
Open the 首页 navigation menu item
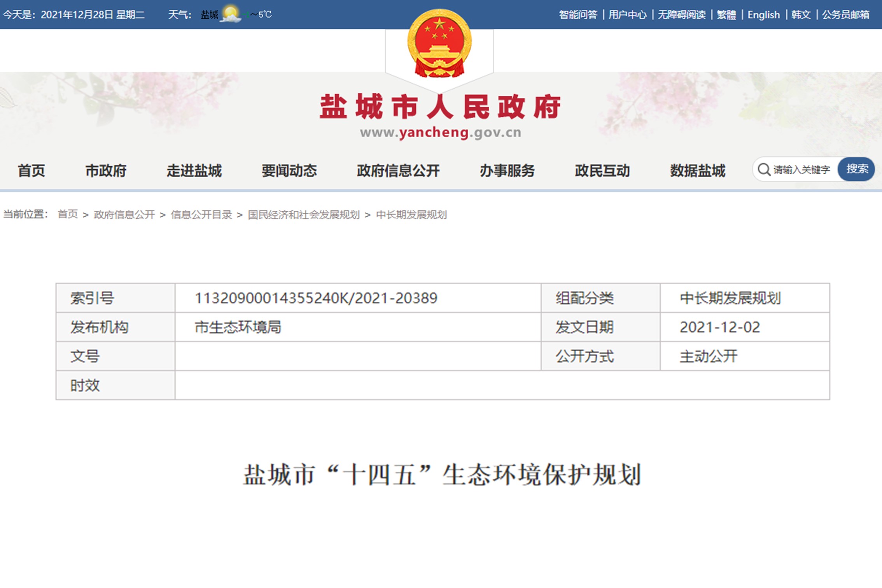pos(31,171)
